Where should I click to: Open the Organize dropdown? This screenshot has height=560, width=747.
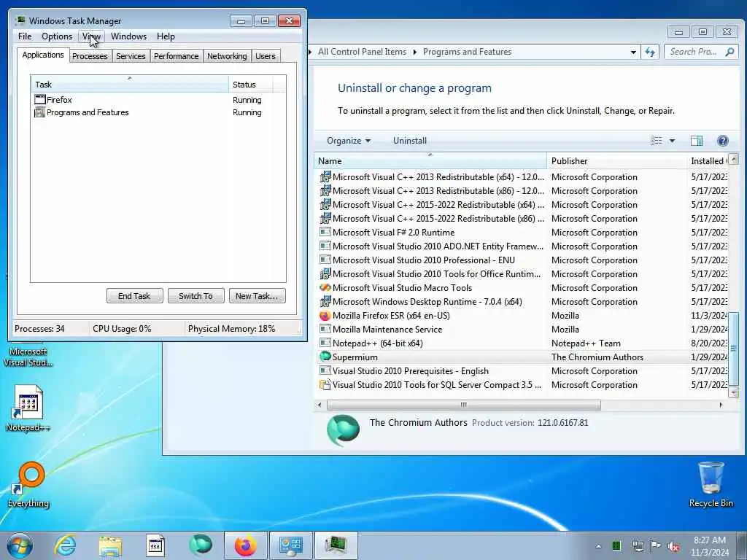click(348, 141)
